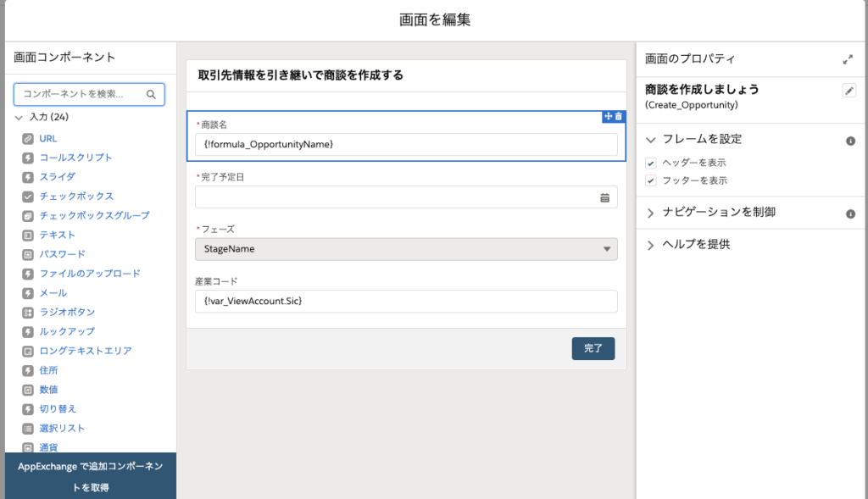Viewport: 868px width, 499px height.
Task: Click info icon beside ナビゲーションを制御
Action: coord(850,213)
